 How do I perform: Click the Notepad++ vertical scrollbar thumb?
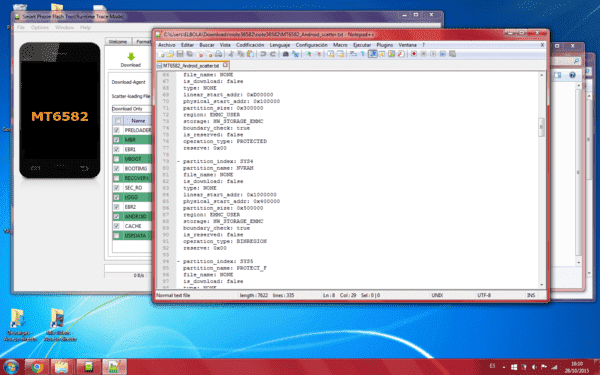point(541,127)
